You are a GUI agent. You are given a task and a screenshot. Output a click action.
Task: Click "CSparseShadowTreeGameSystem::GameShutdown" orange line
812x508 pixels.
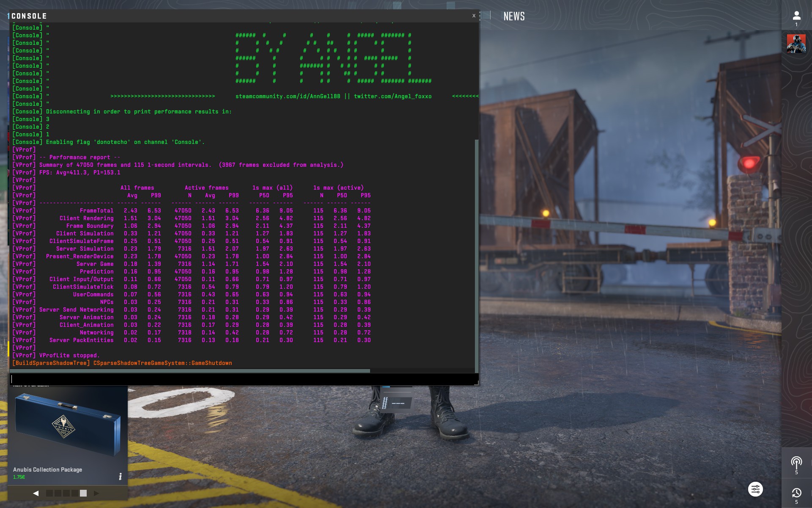tap(163, 363)
